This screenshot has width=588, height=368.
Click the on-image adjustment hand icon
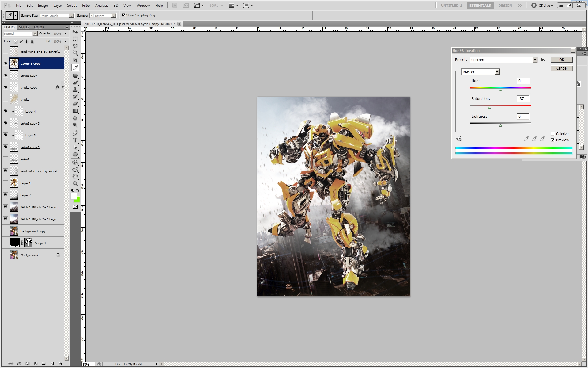(459, 139)
